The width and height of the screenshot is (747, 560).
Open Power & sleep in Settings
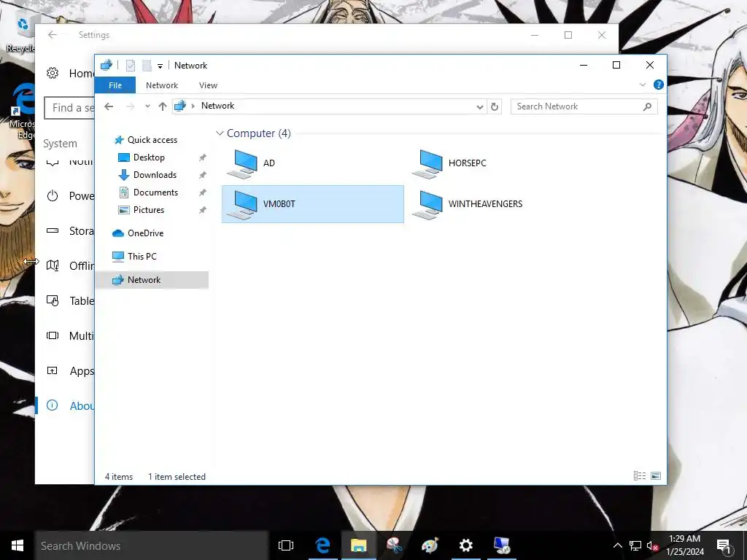coord(70,196)
